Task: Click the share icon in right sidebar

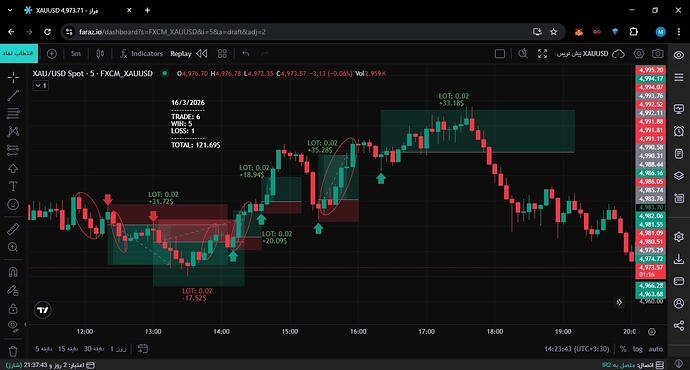Action: 679,326
